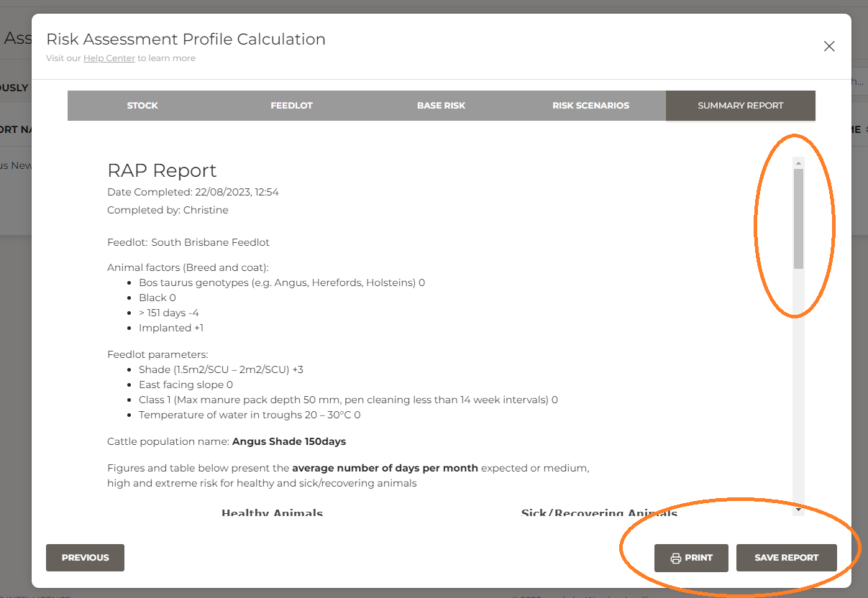Select the SUMMARY REPORT tab
Screen dimensions: 868x598
(x=741, y=106)
